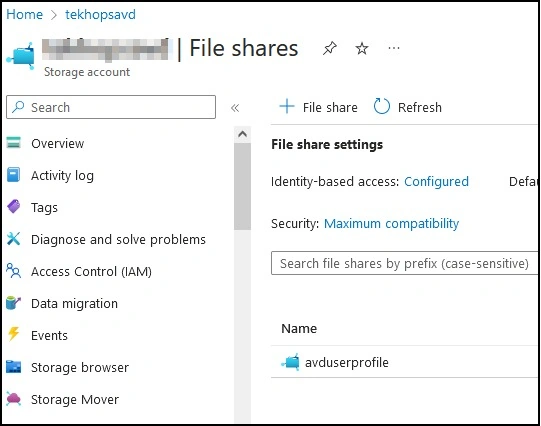Click the Access Control people icon

coord(14,270)
